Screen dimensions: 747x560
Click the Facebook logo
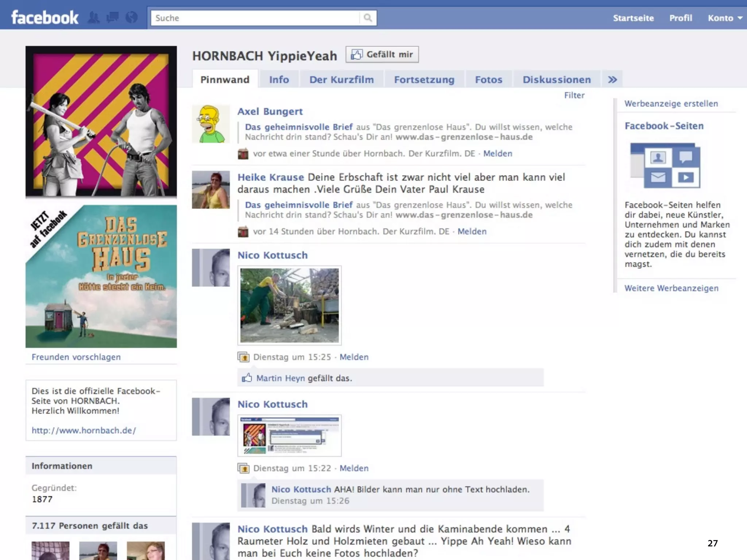(x=44, y=18)
